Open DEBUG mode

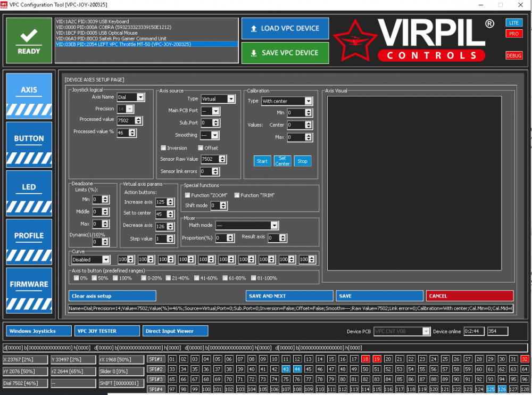514,56
